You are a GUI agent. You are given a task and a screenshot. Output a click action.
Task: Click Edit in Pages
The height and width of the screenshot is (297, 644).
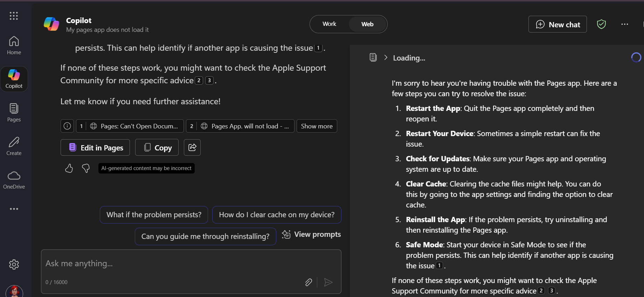tap(95, 148)
